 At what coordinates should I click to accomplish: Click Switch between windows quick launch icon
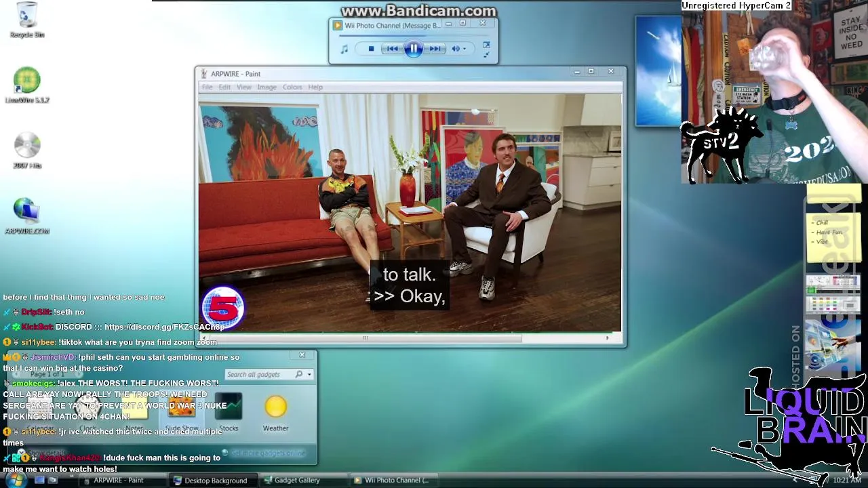click(x=52, y=480)
